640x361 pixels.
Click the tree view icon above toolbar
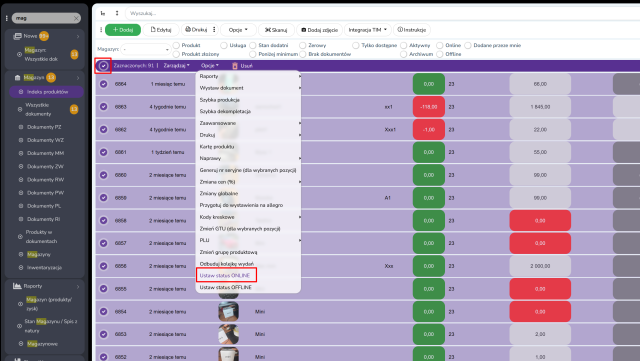pos(103,13)
